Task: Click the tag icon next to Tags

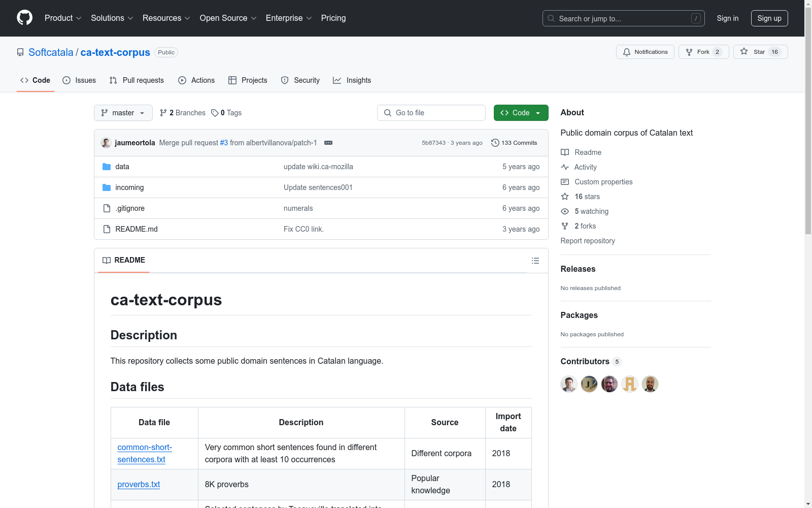Action: tap(215, 113)
